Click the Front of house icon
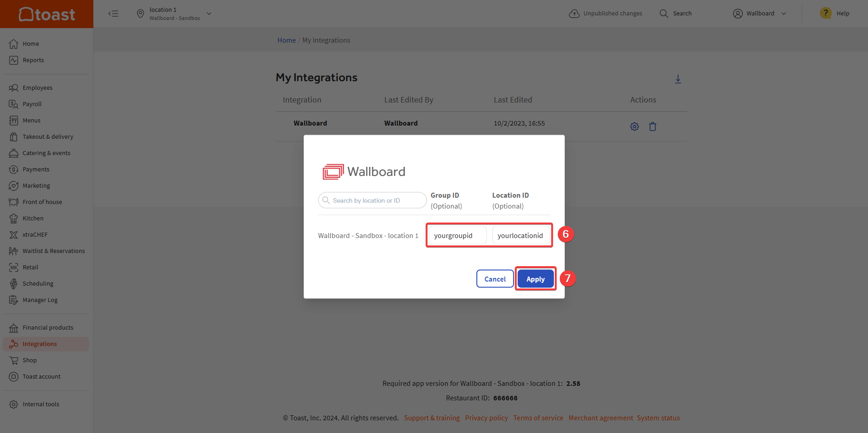 pos(14,202)
